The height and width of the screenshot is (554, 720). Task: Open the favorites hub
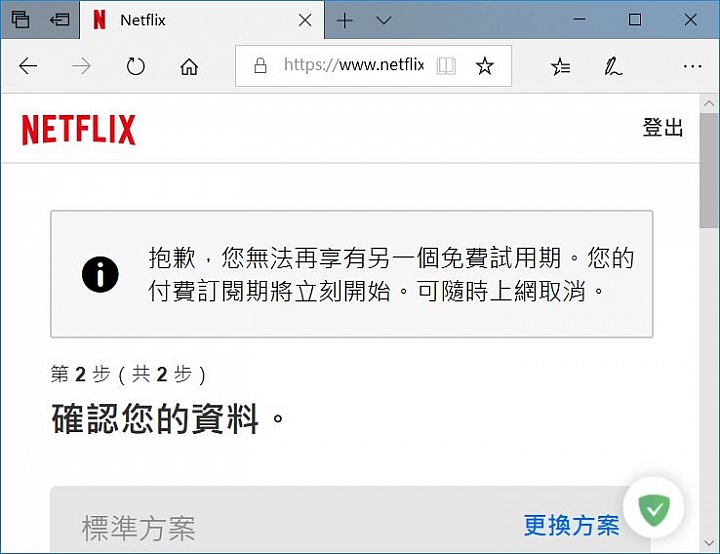(560, 67)
